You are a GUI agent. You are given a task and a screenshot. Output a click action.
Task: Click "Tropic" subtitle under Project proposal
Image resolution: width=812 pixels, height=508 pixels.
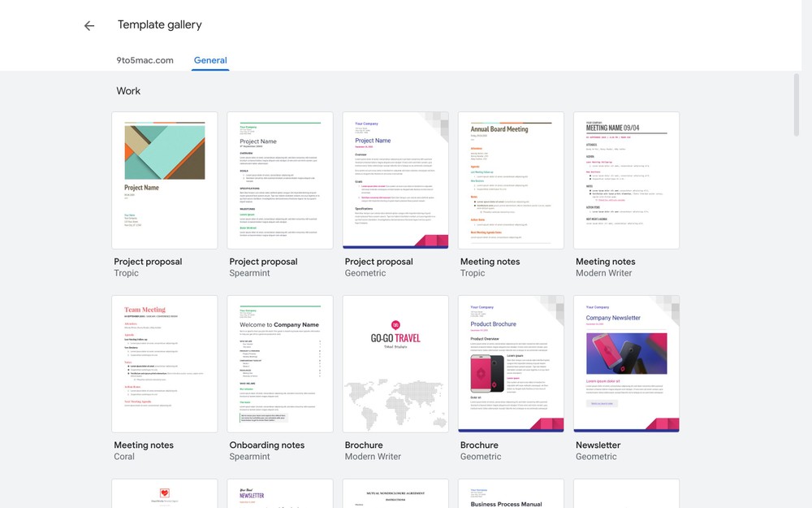(x=127, y=272)
